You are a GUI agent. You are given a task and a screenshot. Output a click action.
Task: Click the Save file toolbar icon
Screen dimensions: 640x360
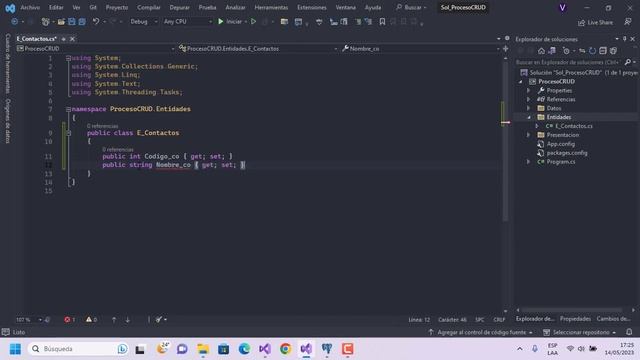tap(72, 22)
